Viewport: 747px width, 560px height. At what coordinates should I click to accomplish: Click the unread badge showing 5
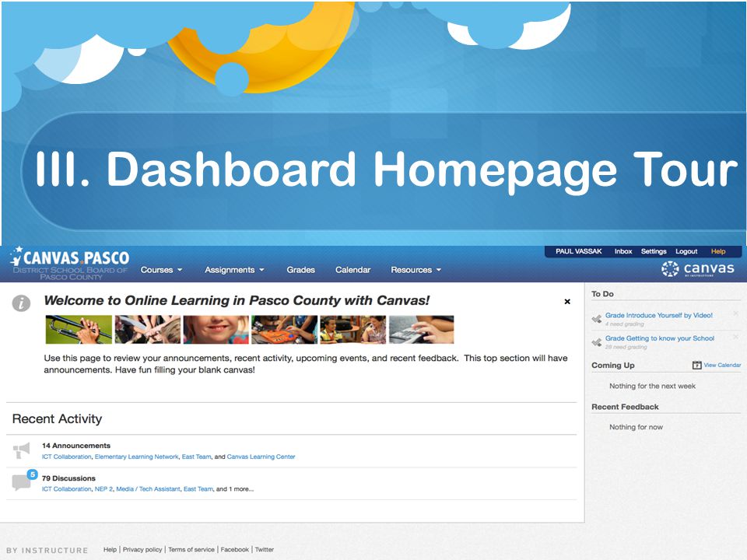[x=32, y=474]
